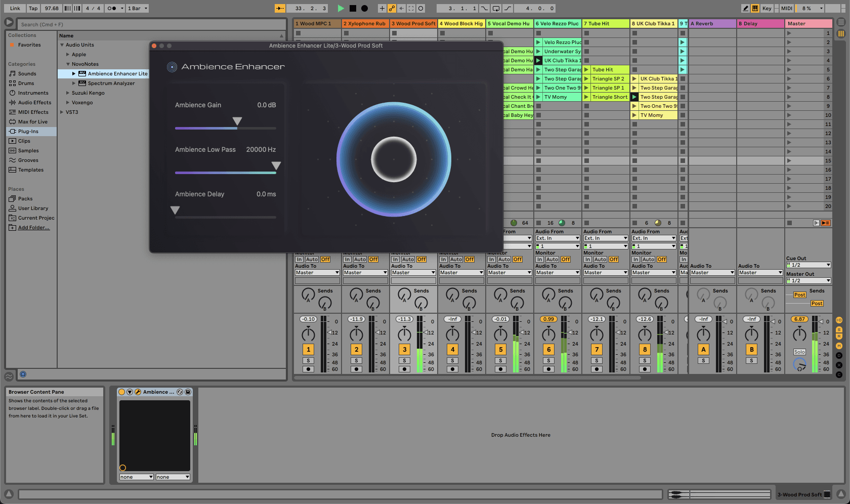Select Sounds in browser categories

click(27, 74)
